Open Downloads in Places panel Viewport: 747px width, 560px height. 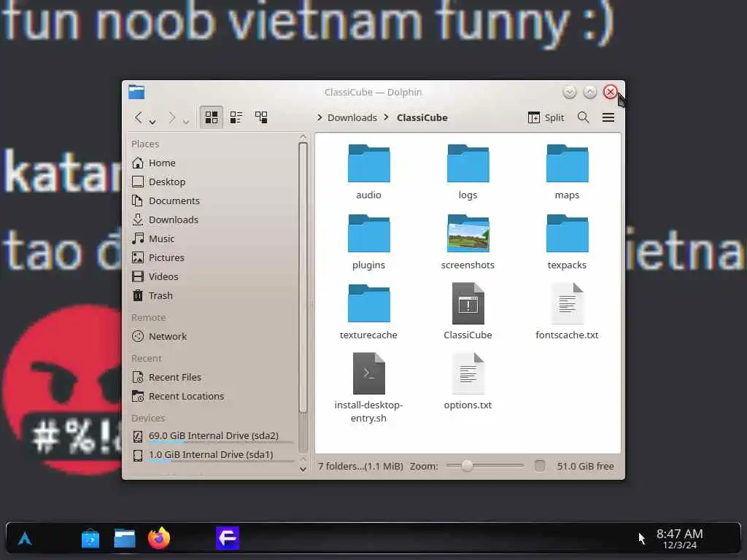pyautogui.click(x=214, y=219)
